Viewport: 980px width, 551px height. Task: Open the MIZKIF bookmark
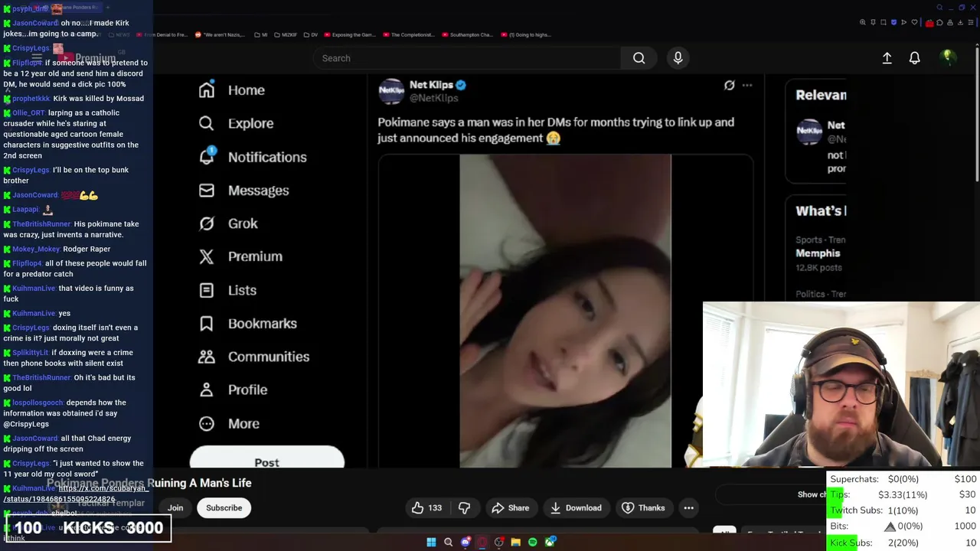[286, 34]
